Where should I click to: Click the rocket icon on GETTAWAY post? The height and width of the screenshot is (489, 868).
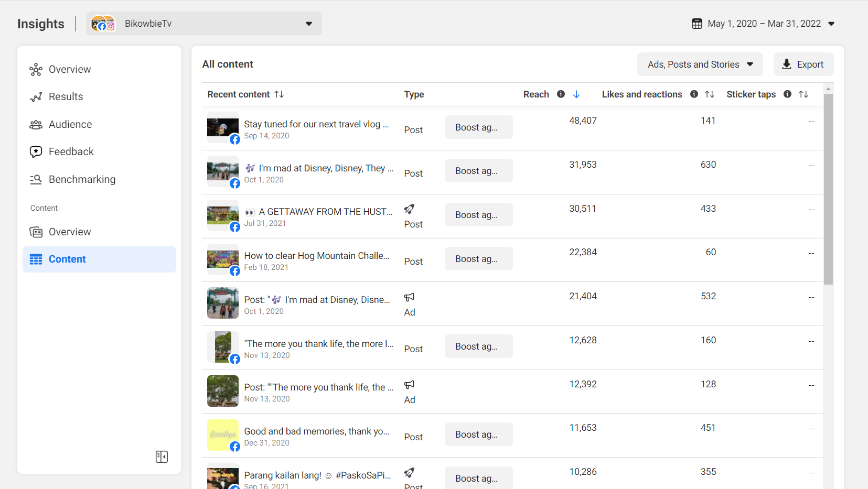pos(409,209)
